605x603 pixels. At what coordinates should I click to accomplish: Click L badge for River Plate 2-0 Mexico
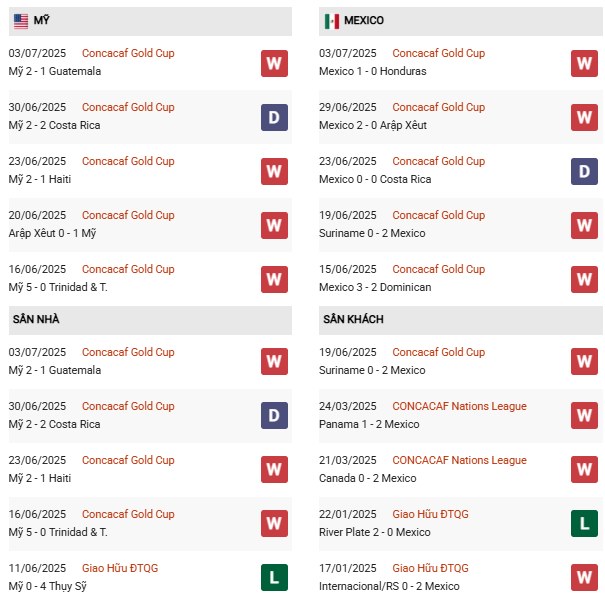[x=585, y=523]
